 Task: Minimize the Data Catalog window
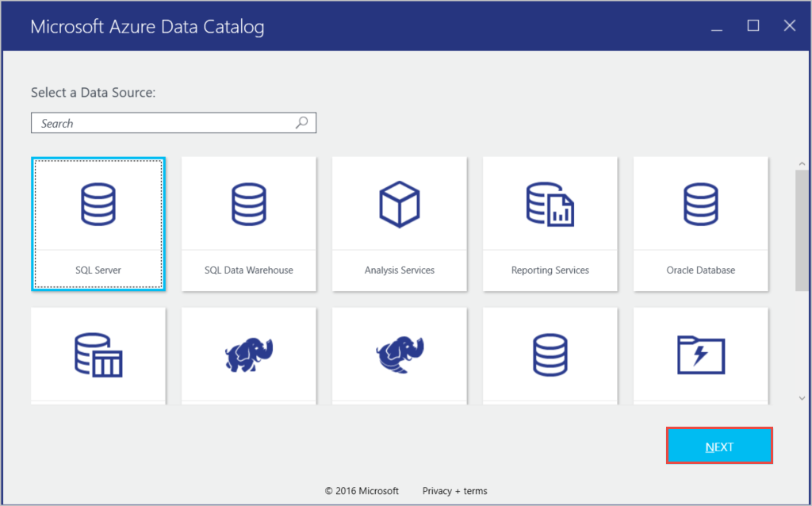coord(716,25)
